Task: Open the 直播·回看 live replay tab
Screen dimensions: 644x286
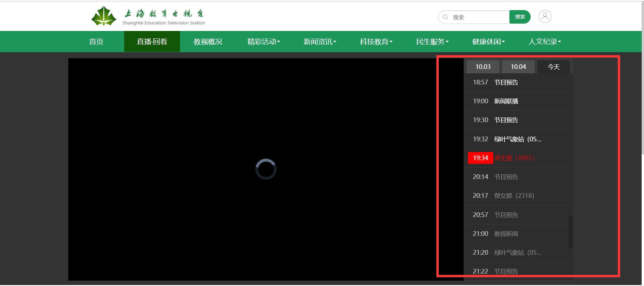Action: (x=152, y=42)
